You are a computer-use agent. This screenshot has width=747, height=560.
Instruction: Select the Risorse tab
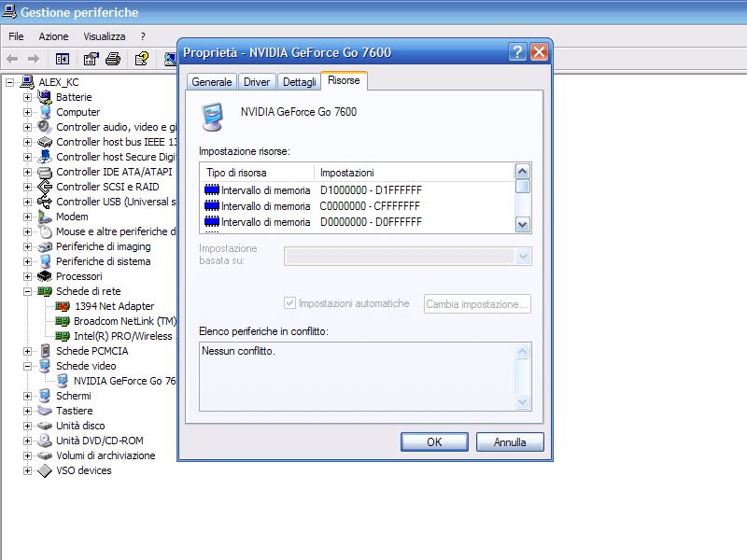point(344,80)
